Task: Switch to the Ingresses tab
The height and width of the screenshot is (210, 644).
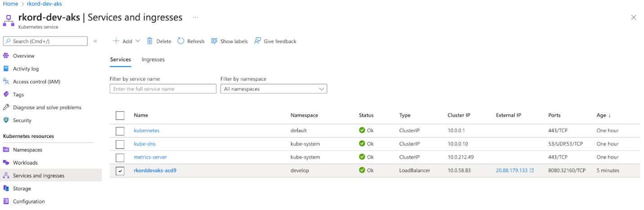Action: click(x=153, y=59)
